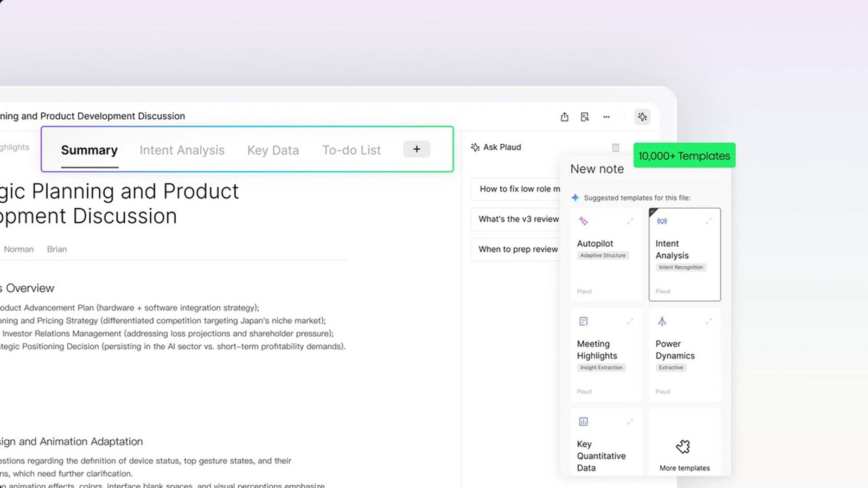The width and height of the screenshot is (868, 488).
Task: Open the document search icon near the top right
Action: [585, 117]
